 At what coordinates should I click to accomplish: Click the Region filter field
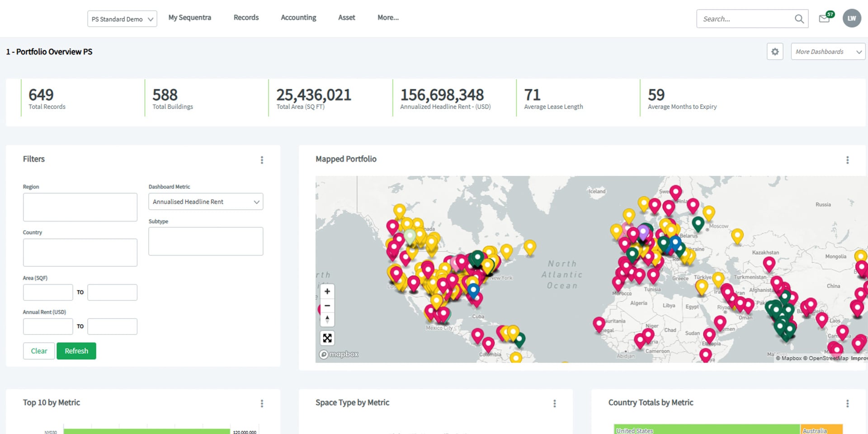pyautogui.click(x=80, y=207)
